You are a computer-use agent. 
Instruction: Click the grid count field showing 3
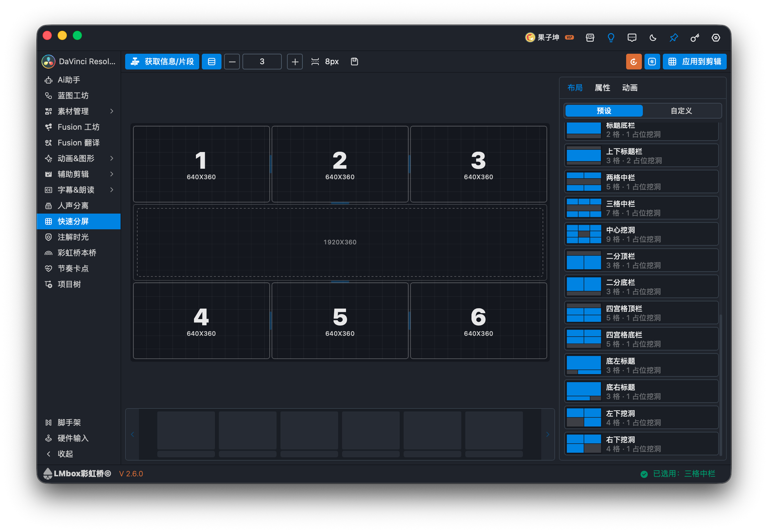[262, 61]
